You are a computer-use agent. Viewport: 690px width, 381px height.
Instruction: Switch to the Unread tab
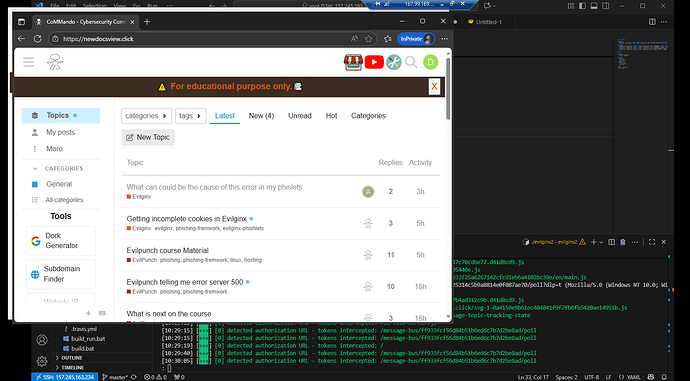(x=300, y=116)
